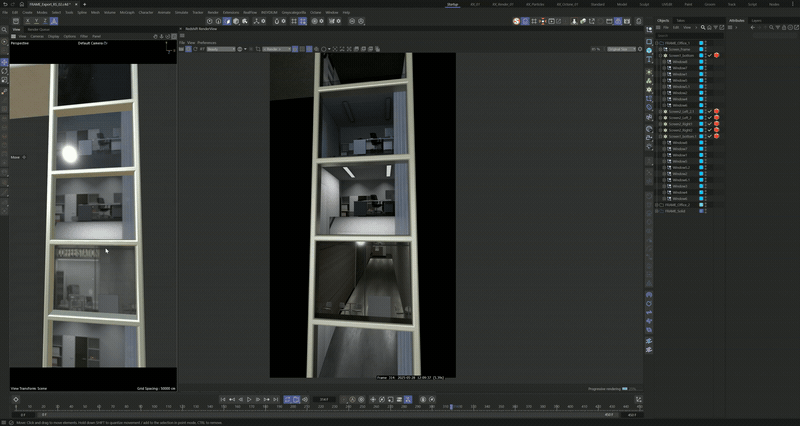Click the red tag on Screen1_bottom
800x426 pixels.
716,55
